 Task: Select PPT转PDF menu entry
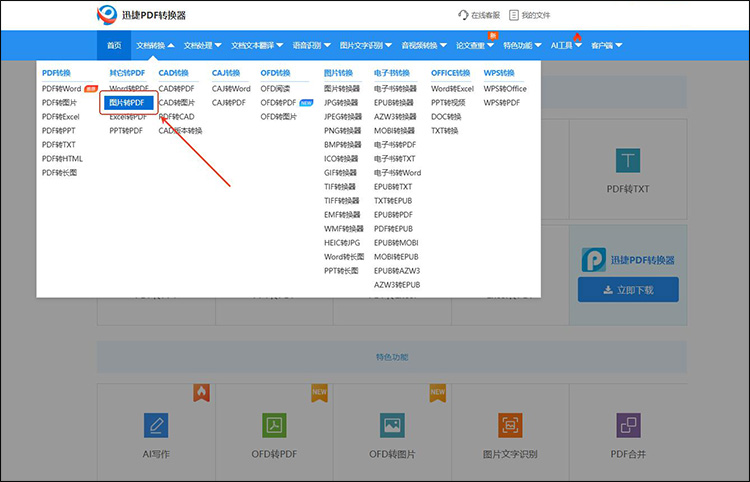[126, 131]
